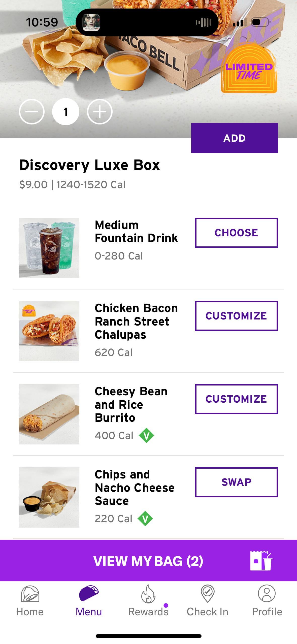Open the Rewards flame tab
The image size is (297, 644).
(148, 601)
